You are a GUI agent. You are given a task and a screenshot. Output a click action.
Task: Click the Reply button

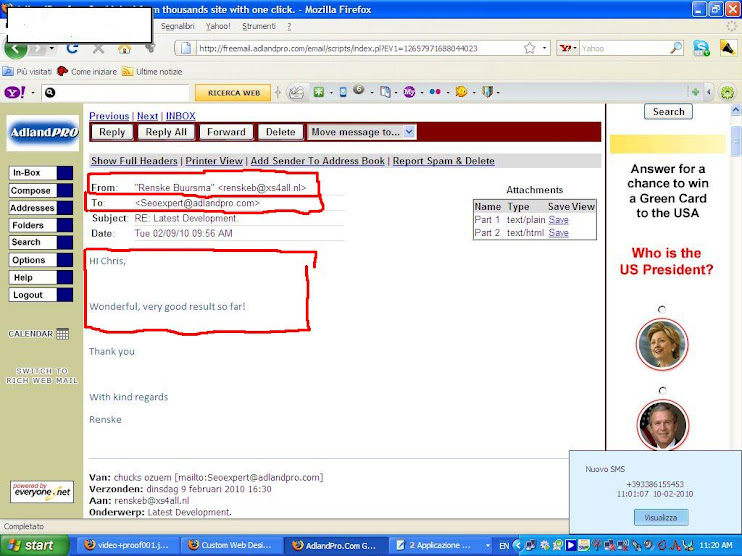tap(112, 132)
